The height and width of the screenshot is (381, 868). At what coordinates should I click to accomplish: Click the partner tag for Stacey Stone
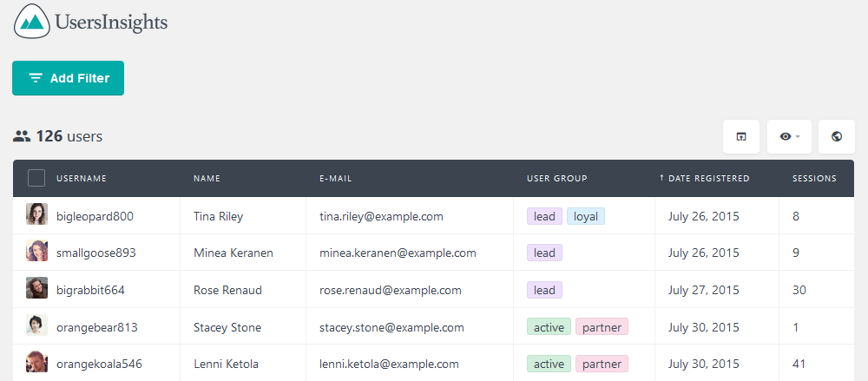pyautogui.click(x=602, y=327)
